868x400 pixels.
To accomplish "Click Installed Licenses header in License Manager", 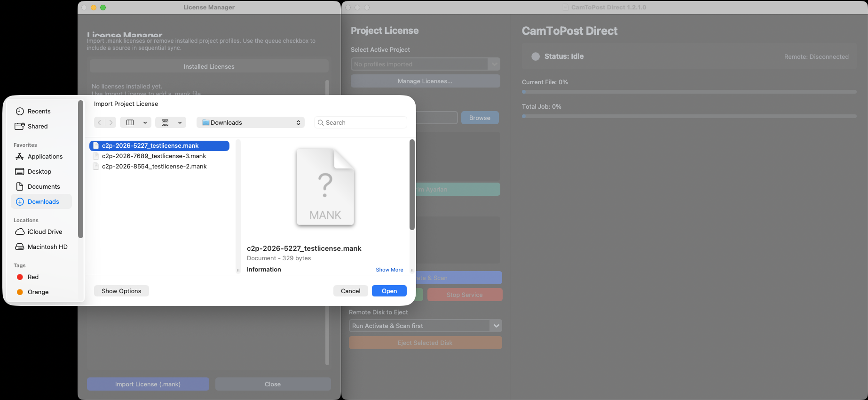I will click(209, 66).
